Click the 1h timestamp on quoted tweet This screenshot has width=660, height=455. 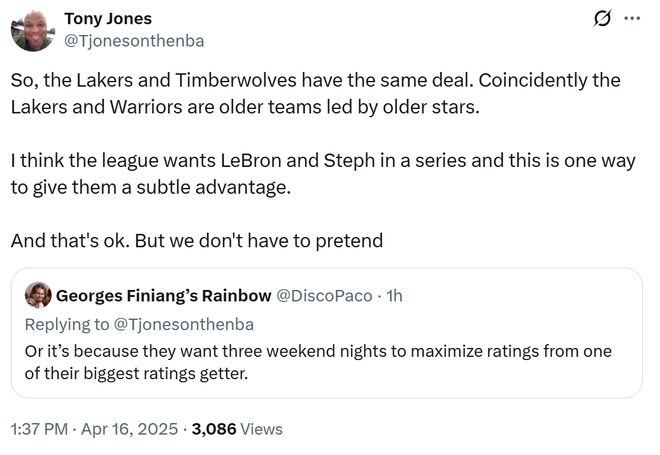pos(394,295)
